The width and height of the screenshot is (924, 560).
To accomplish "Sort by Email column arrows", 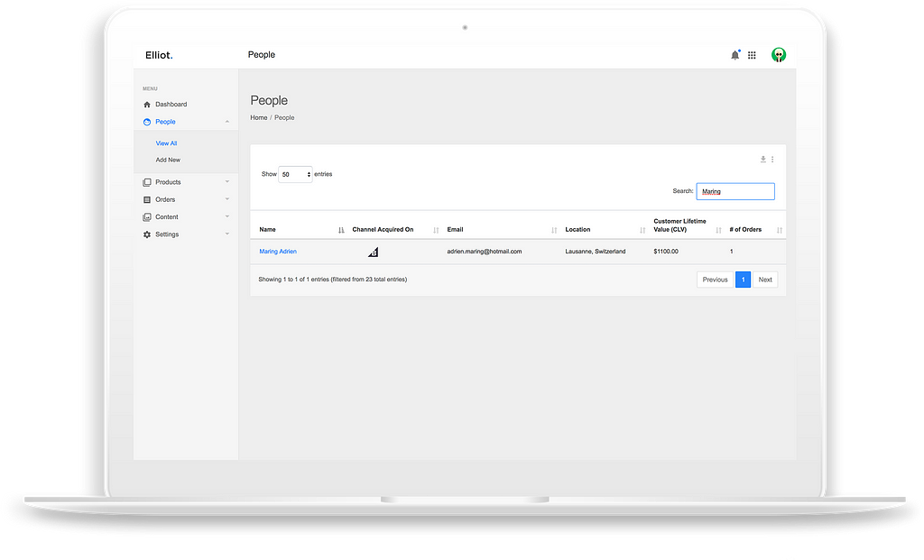I will pos(554,230).
